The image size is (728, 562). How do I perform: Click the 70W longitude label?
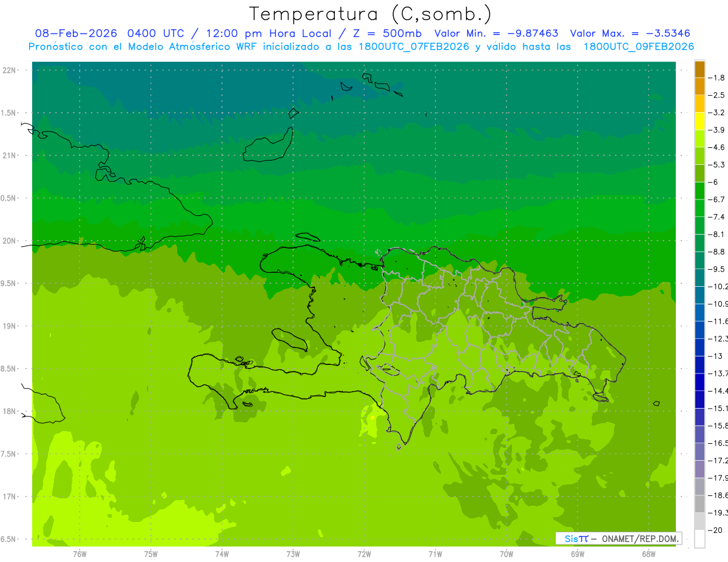tap(507, 554)
